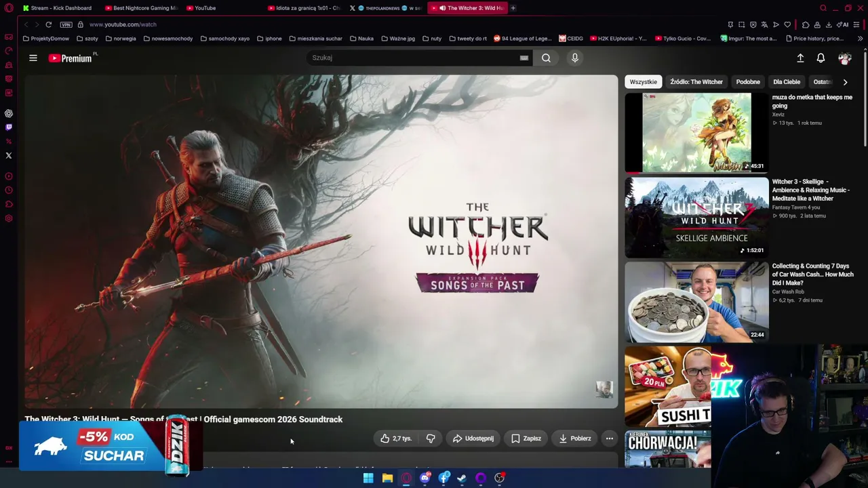
Task: Reload the current page
Action: click(49, 24)
